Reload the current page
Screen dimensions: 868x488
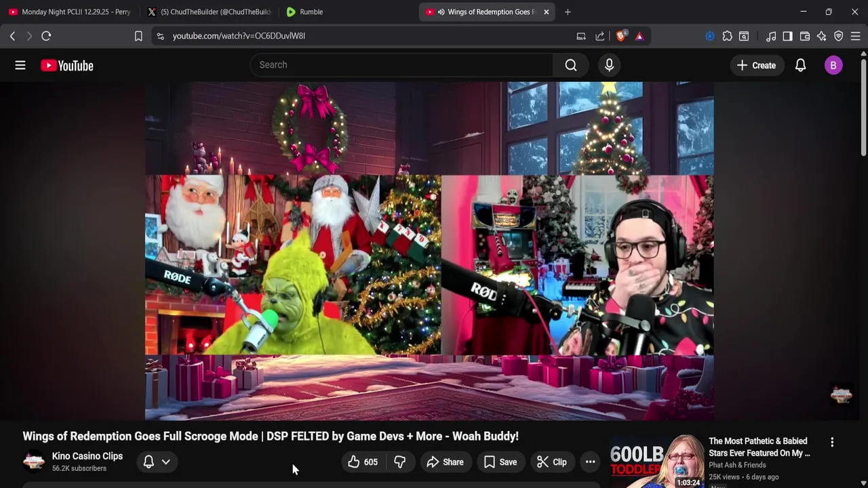pyautogui.click(x=46, y=36)
